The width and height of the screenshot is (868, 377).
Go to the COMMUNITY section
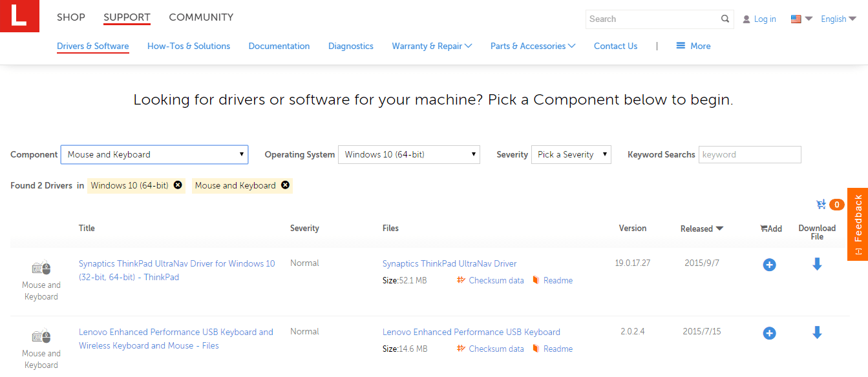[x=201, y=17]
